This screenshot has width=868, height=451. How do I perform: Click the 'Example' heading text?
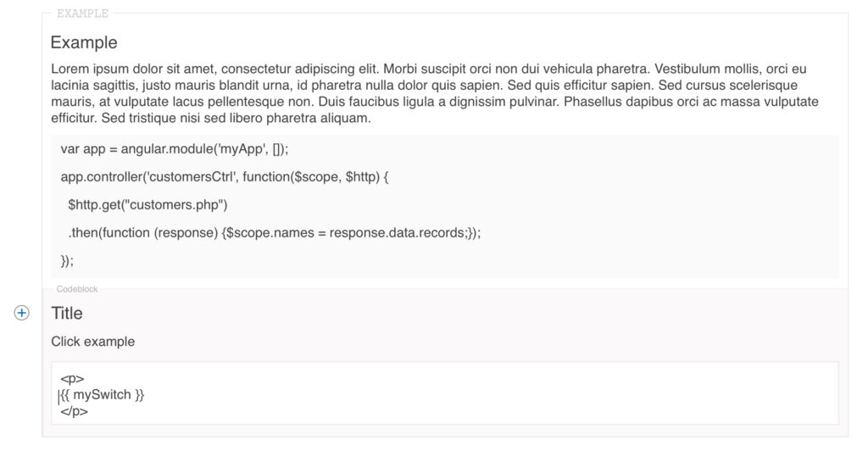click(x=84, y=42)
